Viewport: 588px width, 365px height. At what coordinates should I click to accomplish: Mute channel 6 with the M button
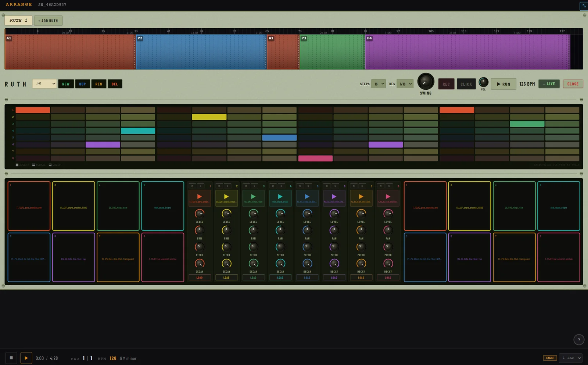(x=327, y=186)
